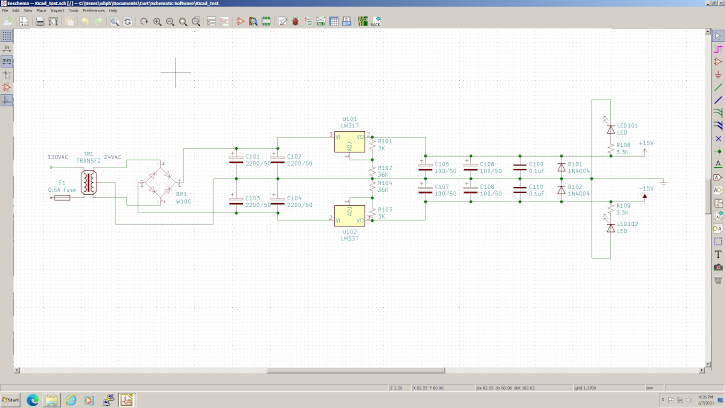Open the symbol fields table editor

click(x=334, y=21)
